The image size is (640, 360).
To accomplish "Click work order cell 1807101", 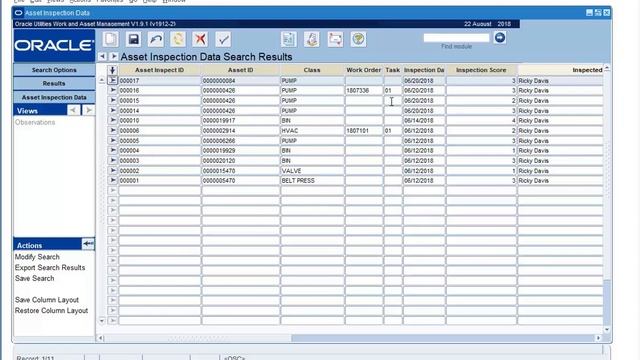I will pos(364,131).
